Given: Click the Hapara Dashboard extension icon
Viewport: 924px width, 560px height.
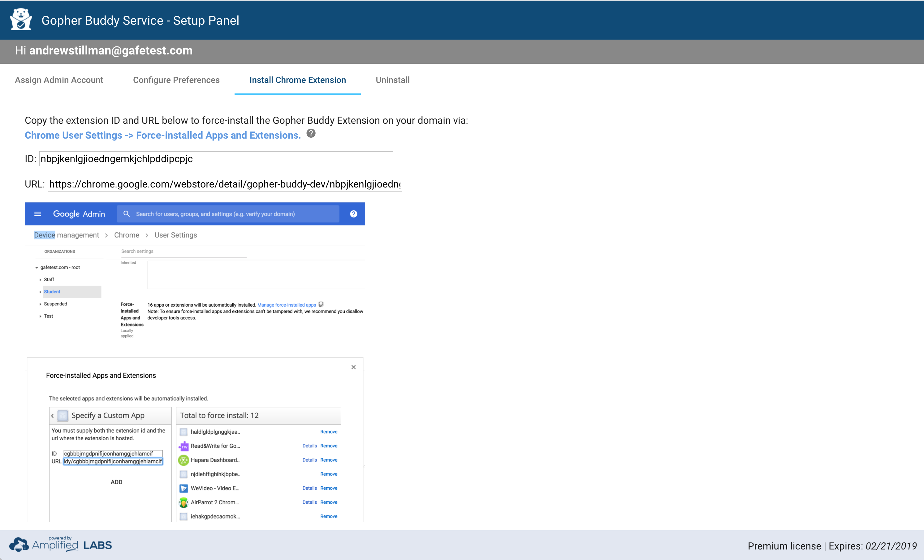Looking at the screenshot, I should pos(184,460).
